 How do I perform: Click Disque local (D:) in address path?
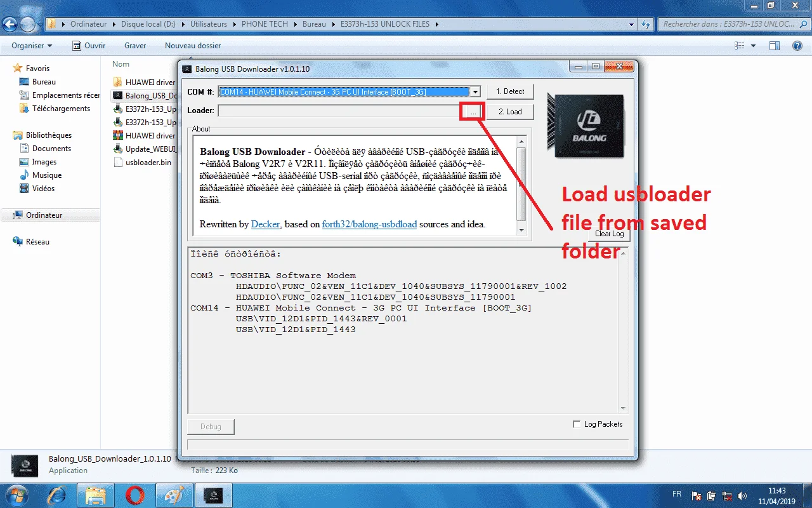pyautogui.click(x=148, y=24)
